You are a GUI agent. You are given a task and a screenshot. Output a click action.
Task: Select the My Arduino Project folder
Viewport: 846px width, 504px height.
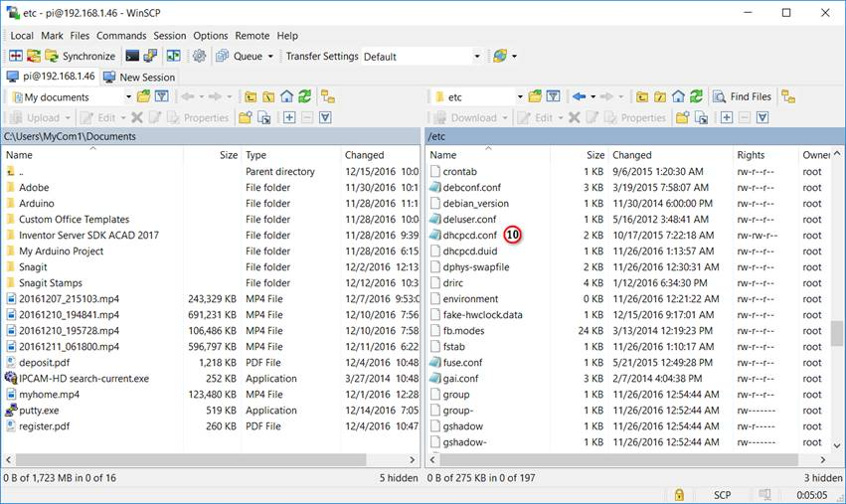click(x=61, y=251)
